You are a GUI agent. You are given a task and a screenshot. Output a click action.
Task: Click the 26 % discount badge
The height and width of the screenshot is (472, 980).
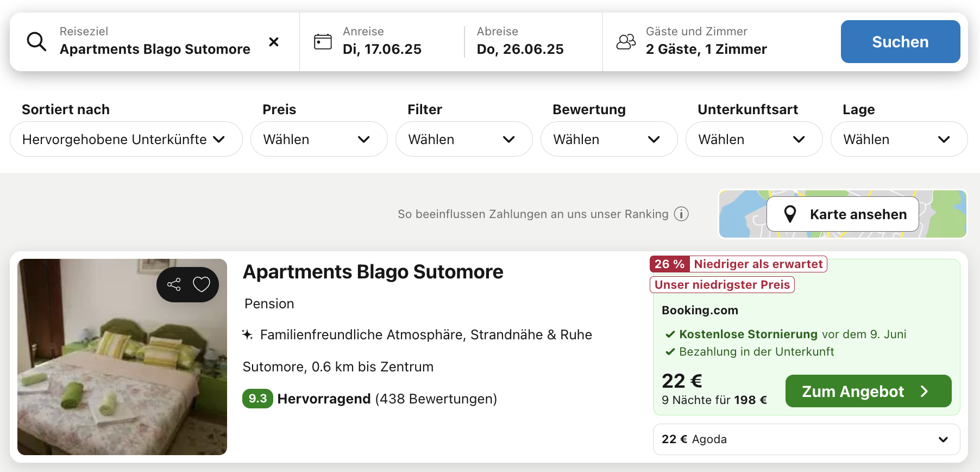670,264
